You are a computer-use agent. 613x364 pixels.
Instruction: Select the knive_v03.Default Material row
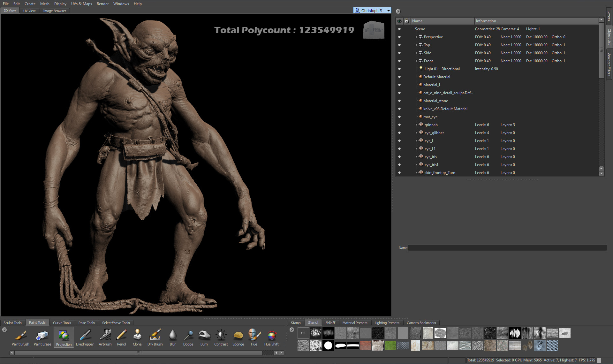[x=445, y=109]
